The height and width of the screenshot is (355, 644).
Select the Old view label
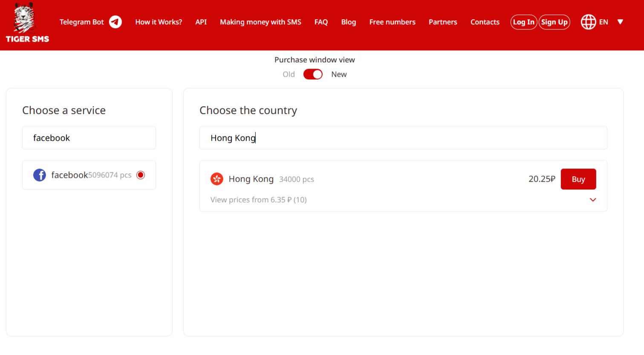pyautogui.click(x=289, y=74)
